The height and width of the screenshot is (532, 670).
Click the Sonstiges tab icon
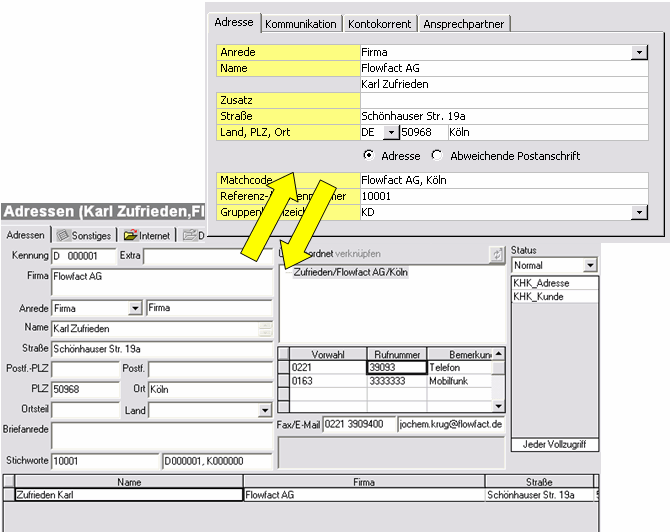63,235
